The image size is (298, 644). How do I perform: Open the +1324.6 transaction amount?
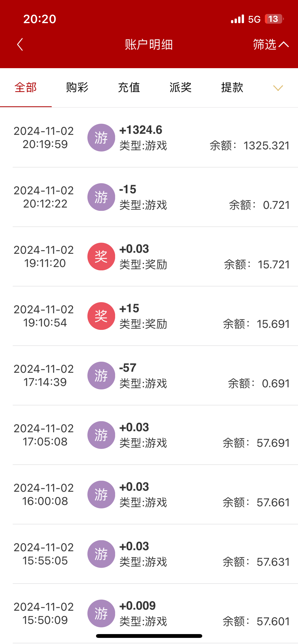coord(141,130)
